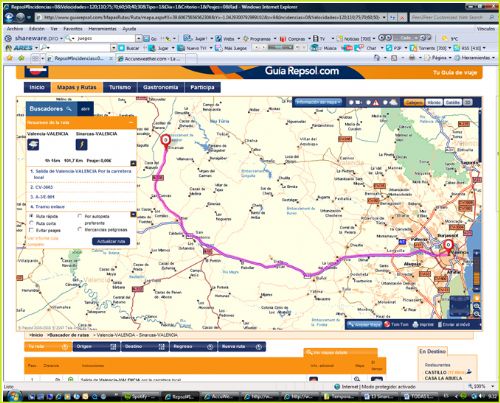
Task: Expand the Tu ruta tab arrow
Action: 65,347
